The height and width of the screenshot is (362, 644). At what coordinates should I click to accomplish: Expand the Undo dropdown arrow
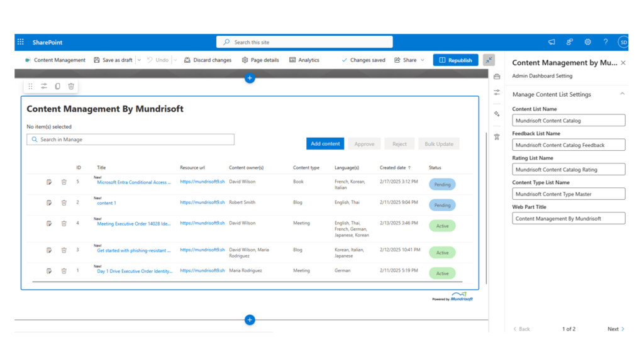(175, 60)
